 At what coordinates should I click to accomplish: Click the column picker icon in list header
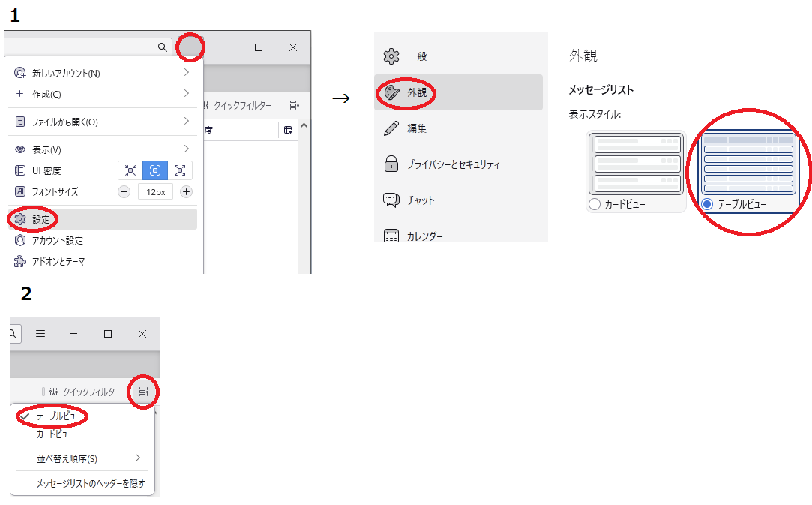[x=288, y=130]
